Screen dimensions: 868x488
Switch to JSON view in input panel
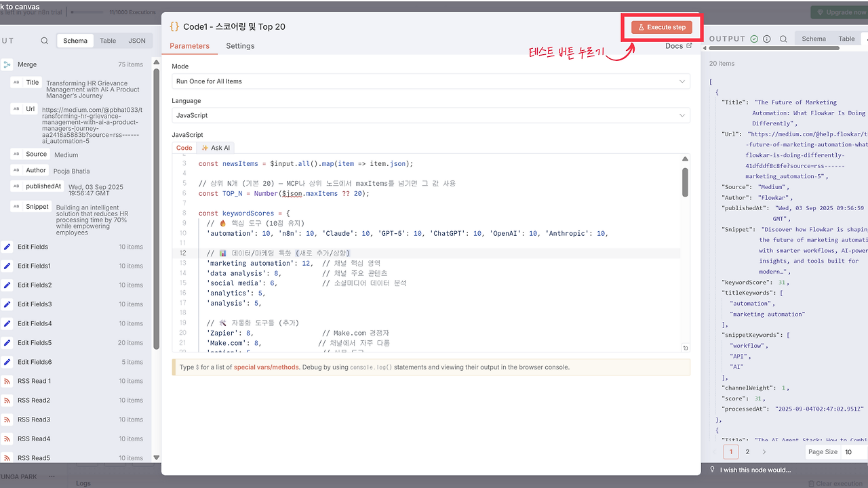coord(137,41)
